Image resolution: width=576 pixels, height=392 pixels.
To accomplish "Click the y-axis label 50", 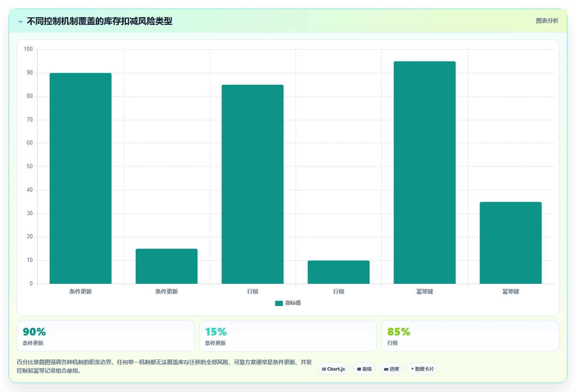I will (x=30, y=166).
